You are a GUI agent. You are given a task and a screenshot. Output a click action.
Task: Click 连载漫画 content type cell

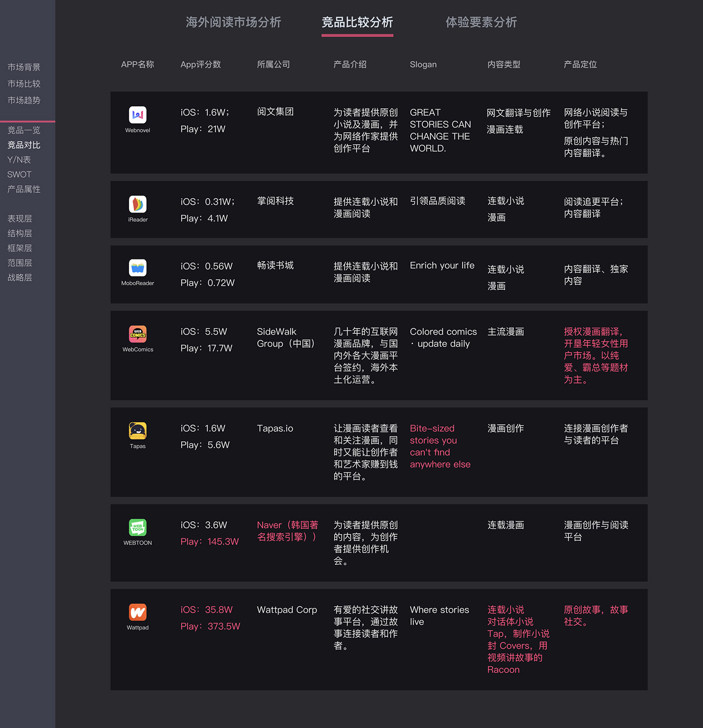pyautogui.click(x=506, y=525)
